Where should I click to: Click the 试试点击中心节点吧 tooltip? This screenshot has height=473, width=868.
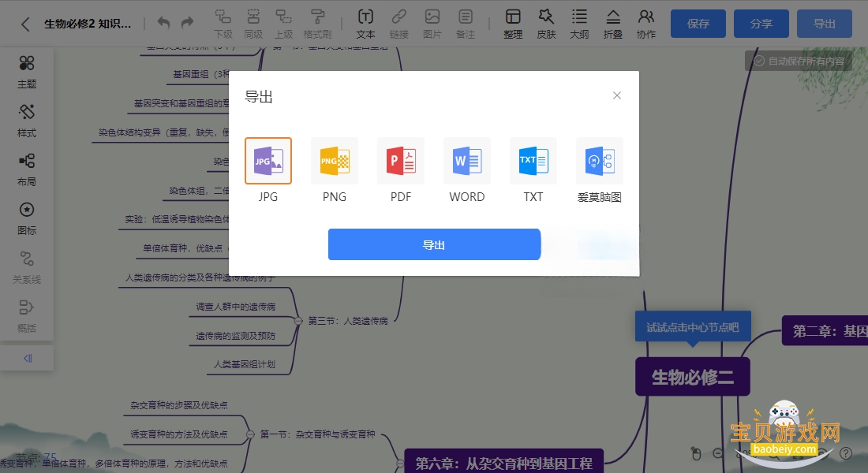[693, 327]
